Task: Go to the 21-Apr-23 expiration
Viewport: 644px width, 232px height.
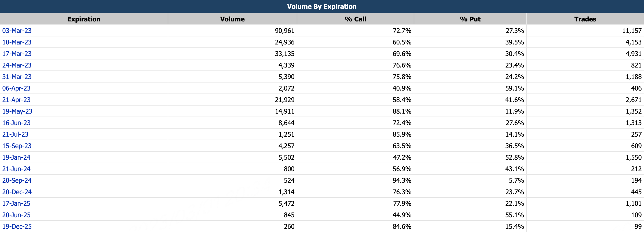Action: pos(16,100)
